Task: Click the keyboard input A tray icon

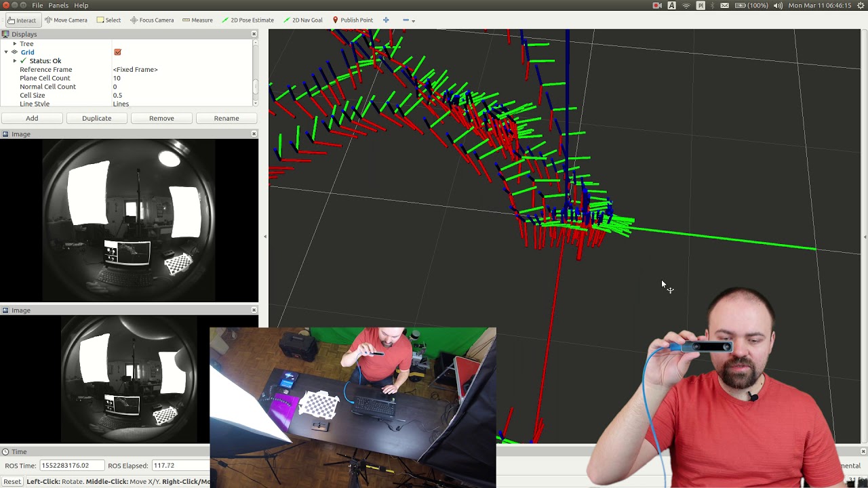Action: point(671,5)
